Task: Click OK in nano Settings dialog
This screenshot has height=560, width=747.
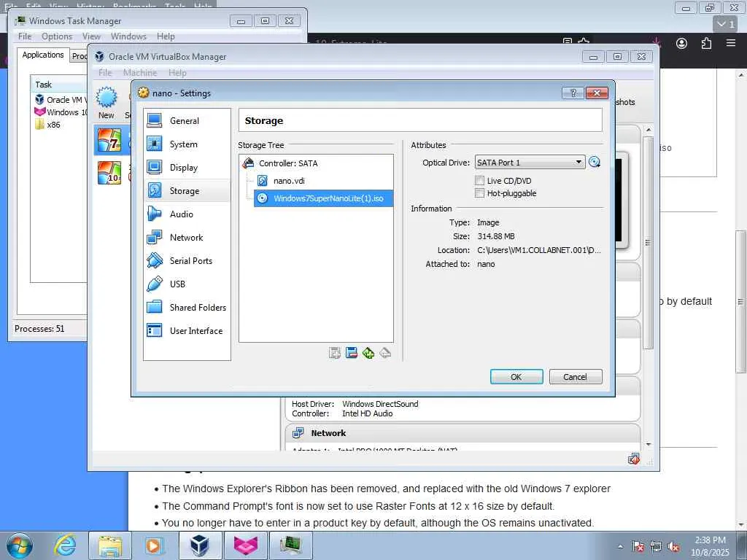Action: click(x=516, y=377)
